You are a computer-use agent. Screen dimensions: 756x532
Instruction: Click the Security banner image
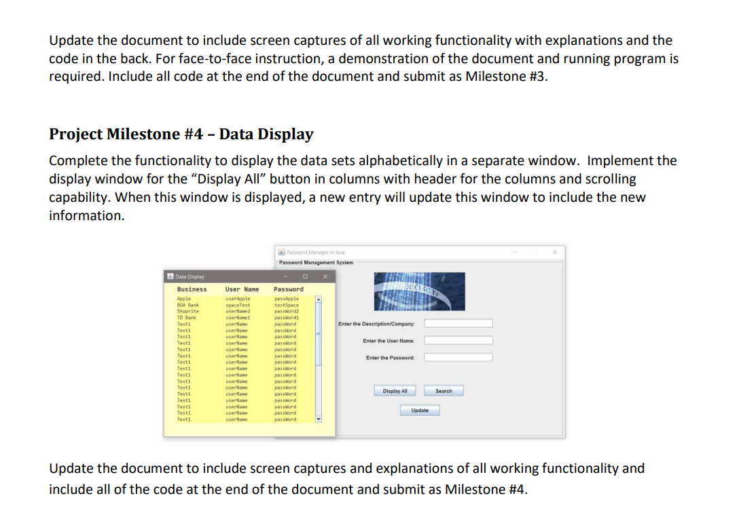click(420, 291)
